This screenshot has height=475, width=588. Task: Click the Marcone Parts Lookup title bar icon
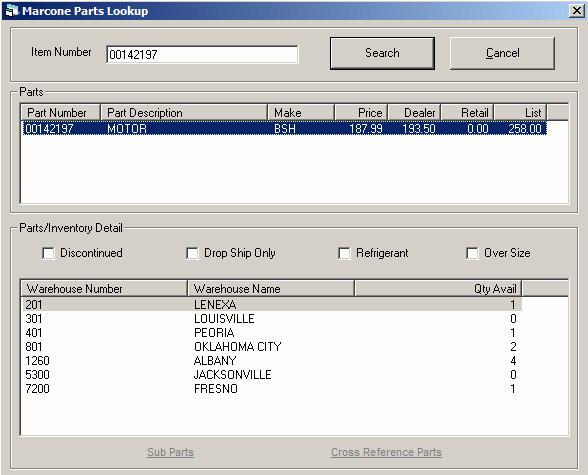pos(12,10)
